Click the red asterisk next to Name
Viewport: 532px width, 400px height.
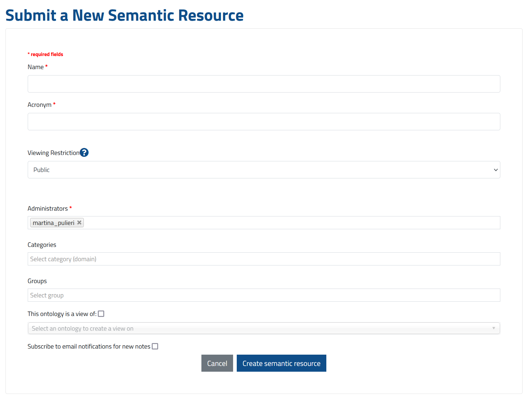pos(46,66)
